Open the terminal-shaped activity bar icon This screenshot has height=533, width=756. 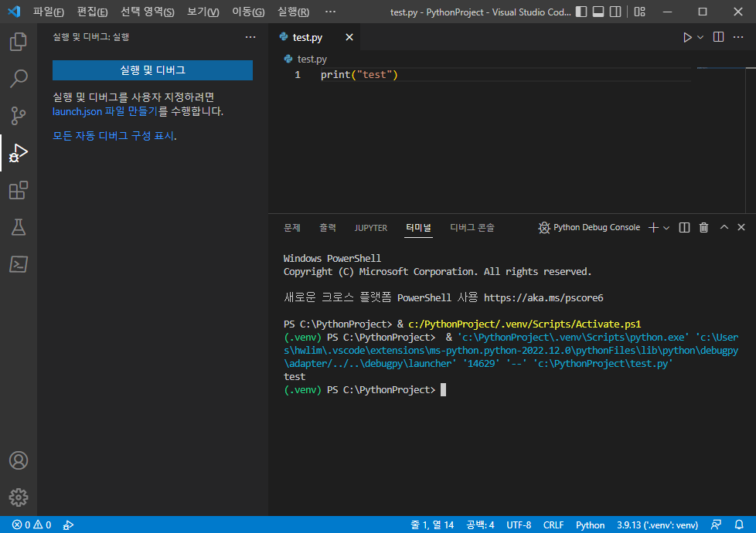(19, 264)
